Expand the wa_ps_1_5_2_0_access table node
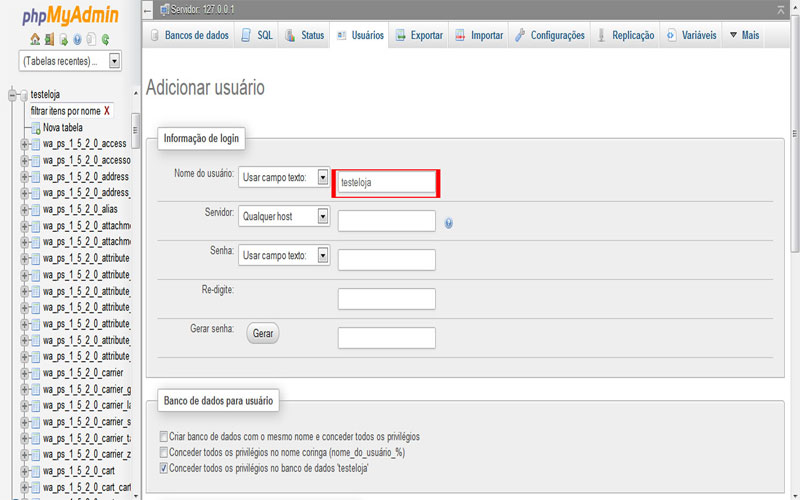 coord(24,144)
